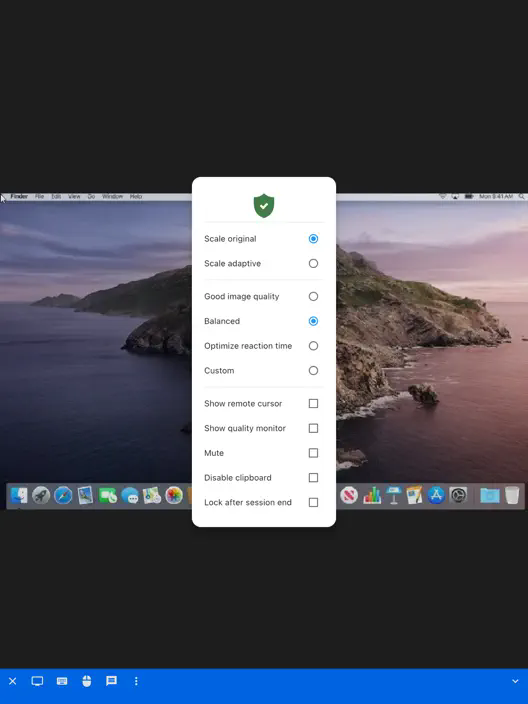Image resolution: width=528 pixels, height=704 pixels.
Task: Open the Finder menu in remote menu bar
Action: point(19,196)
